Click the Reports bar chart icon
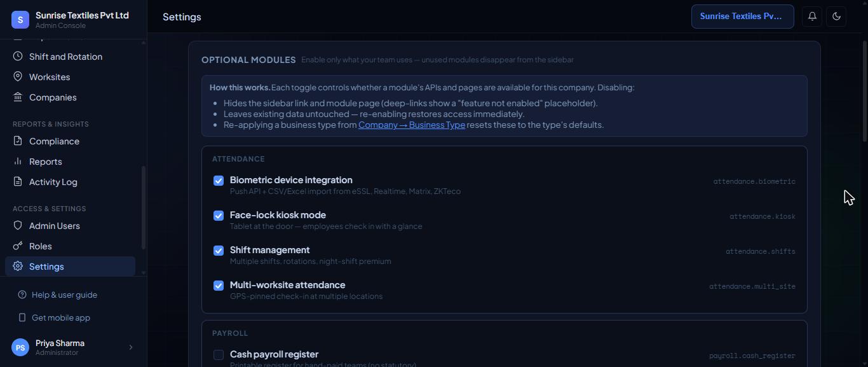The height and width of the screenshot is (367, 868). [x=18, y=162]
